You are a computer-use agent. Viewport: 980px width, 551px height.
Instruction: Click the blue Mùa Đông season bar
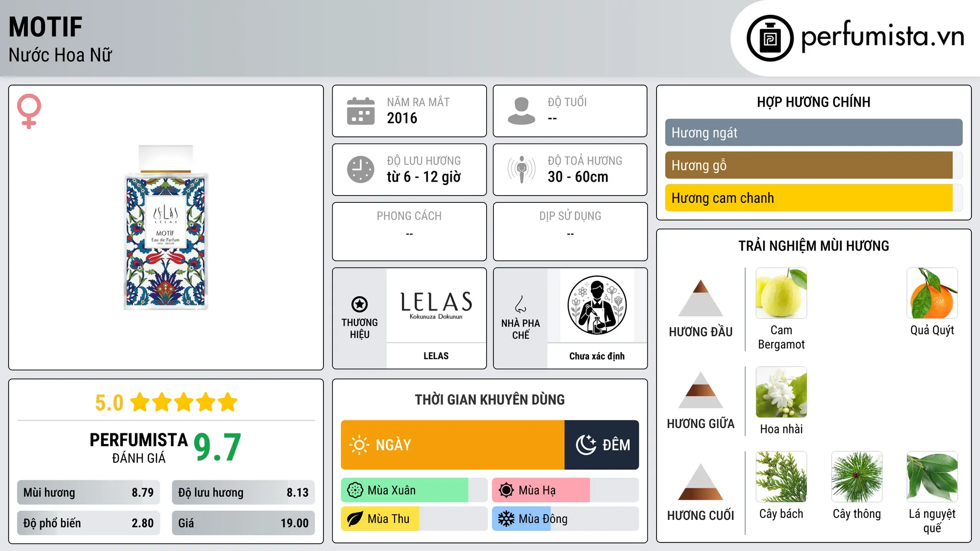(x=565, y=519)
